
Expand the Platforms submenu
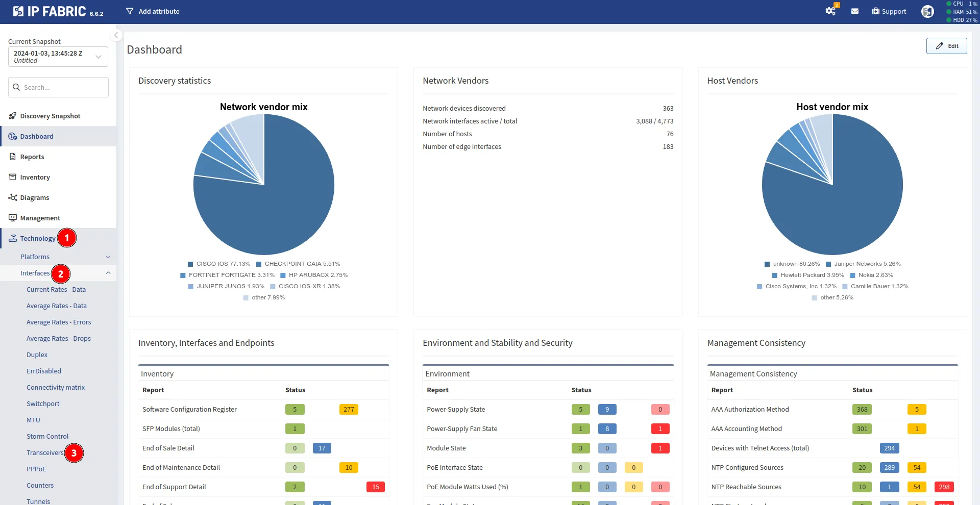pos(108,257)
